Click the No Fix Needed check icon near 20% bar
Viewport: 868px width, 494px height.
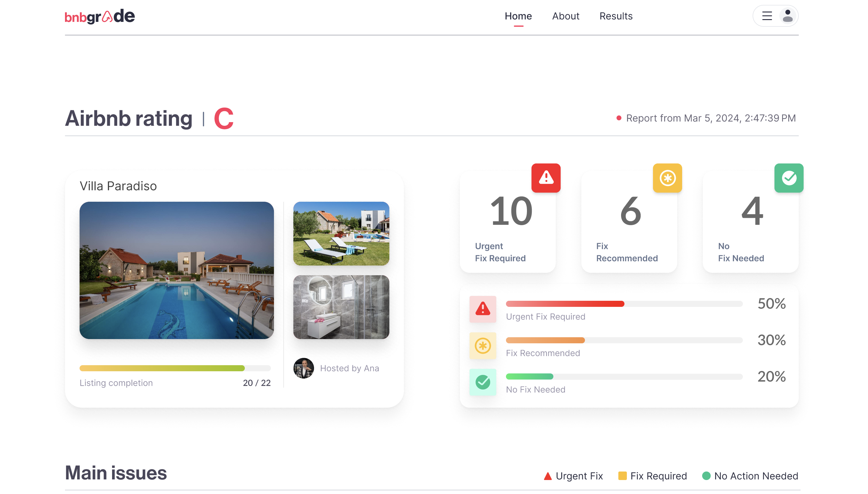pos(483,383)
